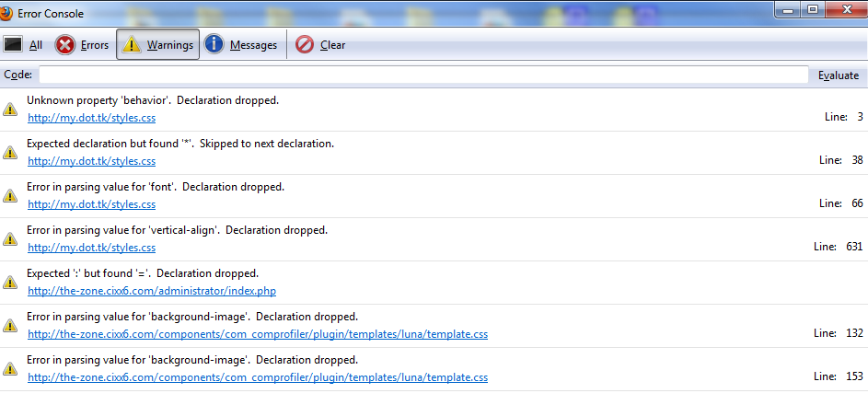This screenshot has width=868, height=405.
Task: Click warning icon beside 'behavior' message
Action: [x=10, y=109]
